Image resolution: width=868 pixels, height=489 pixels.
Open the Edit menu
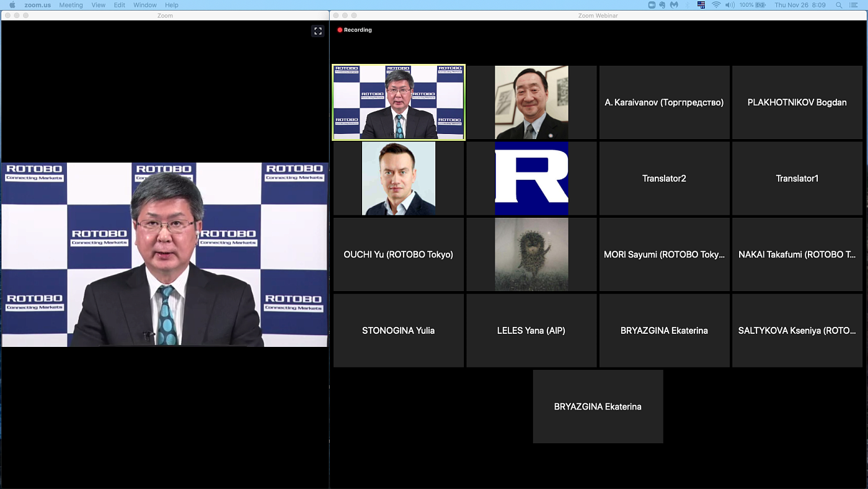[119, 5]
